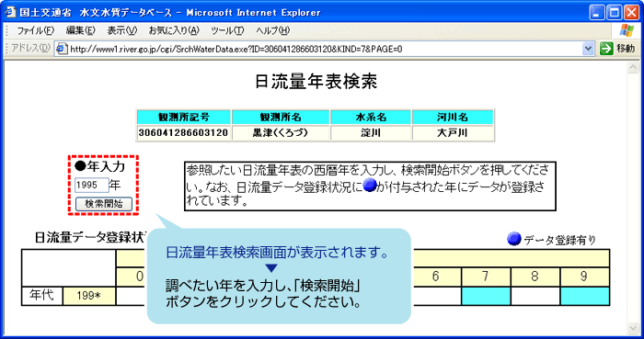Open the ファイル(F) menu
This screenshot has height=339, width=644.
[x=35, y=30]
